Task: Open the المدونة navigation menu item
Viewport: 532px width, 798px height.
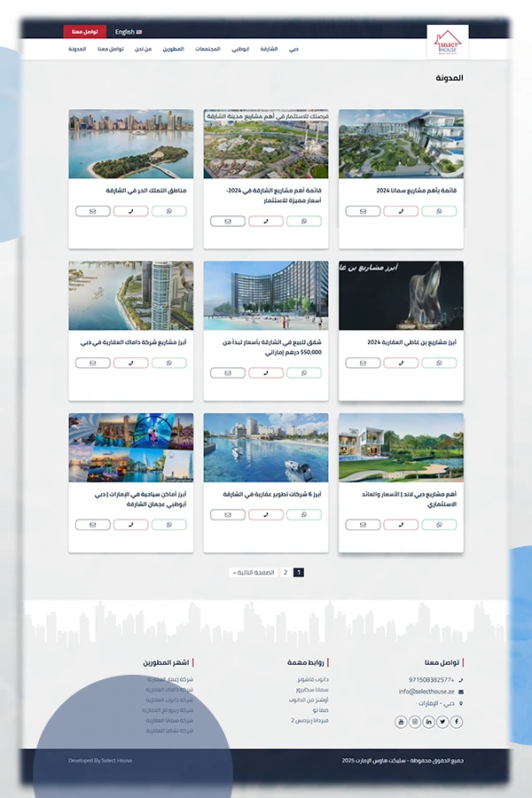Action: tap(77, 50)
